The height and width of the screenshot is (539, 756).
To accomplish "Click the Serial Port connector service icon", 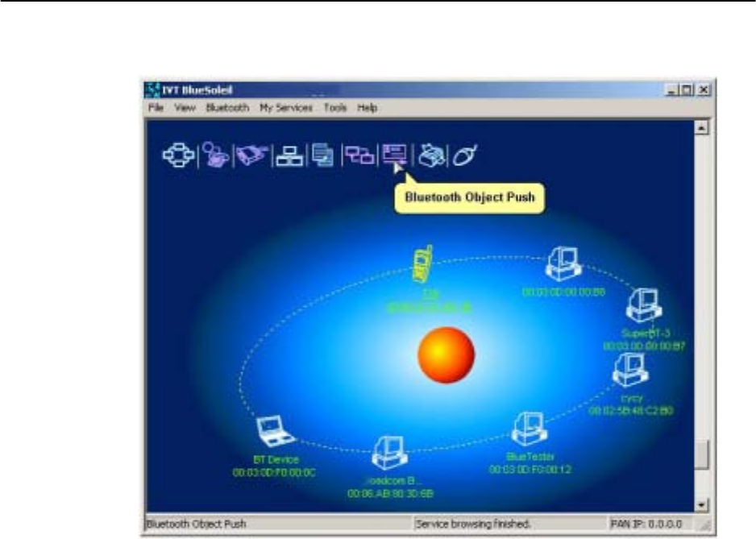I will pos(252,155).
